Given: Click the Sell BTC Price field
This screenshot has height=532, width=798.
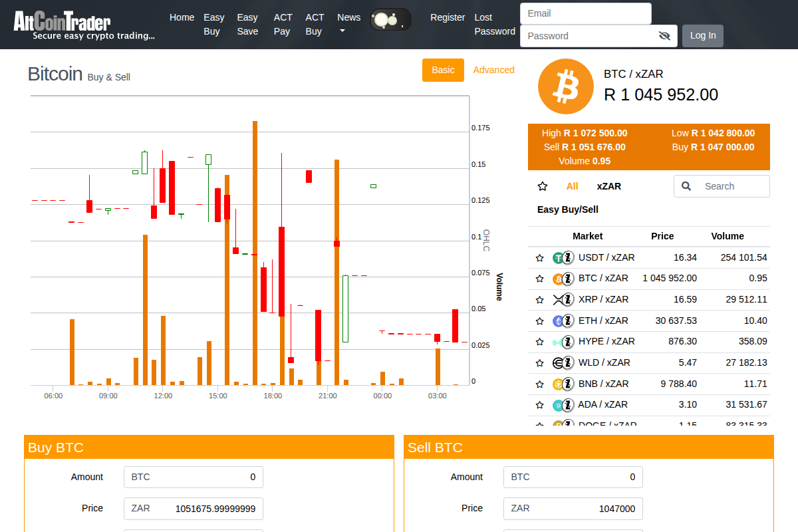Looking at the screenshot, I should coord(573,508).
